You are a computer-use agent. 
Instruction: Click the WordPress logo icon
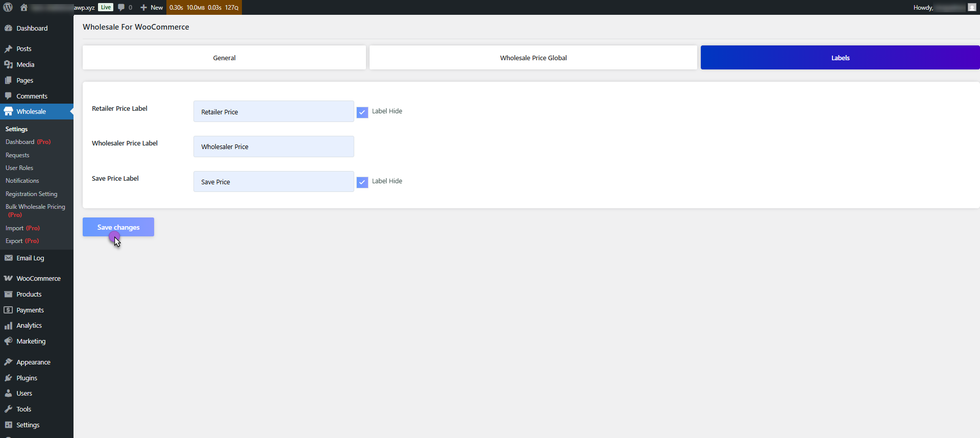(x=8, y=7)
